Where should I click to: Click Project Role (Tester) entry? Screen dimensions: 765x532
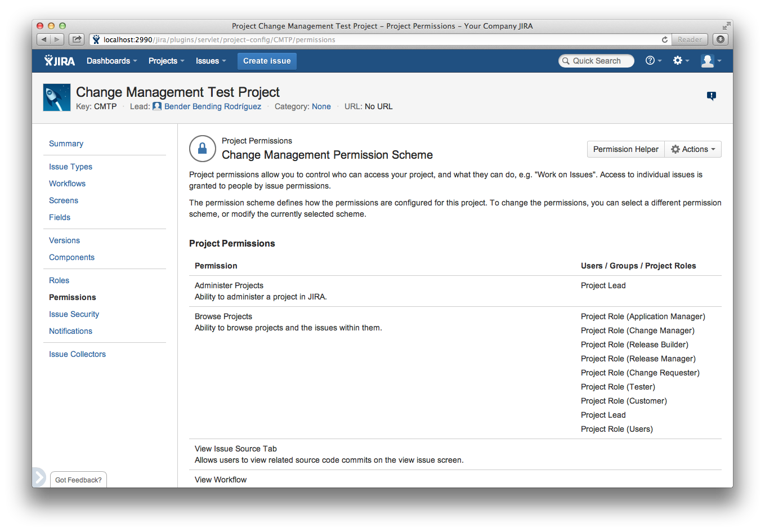(618, 387)
